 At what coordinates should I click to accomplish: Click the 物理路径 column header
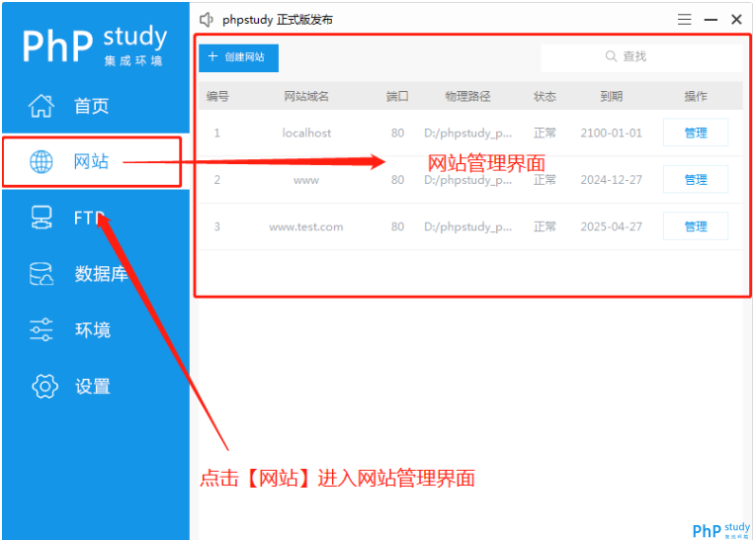[467, 96]
